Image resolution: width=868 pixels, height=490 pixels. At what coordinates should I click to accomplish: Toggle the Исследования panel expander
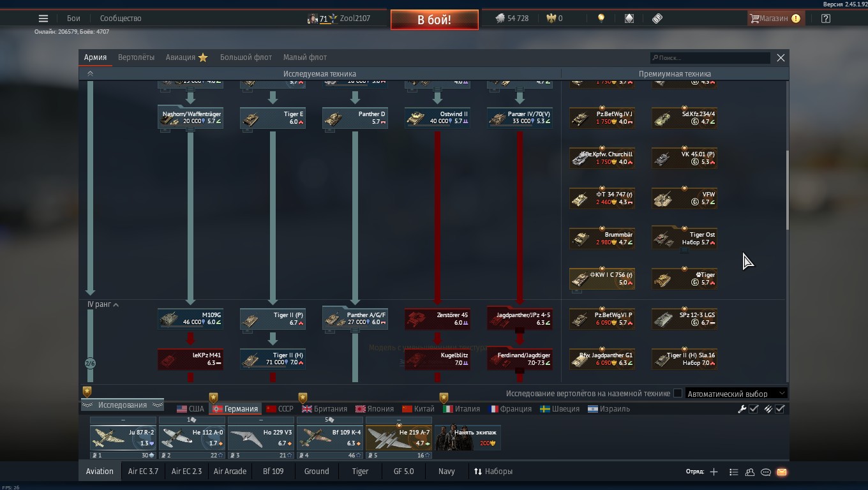(x=122, y=405)
